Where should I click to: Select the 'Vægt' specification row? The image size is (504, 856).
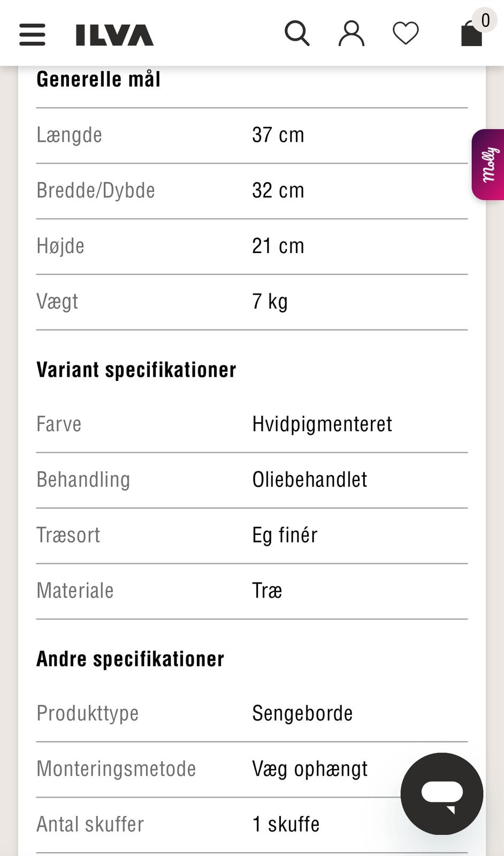coord(57,301)
